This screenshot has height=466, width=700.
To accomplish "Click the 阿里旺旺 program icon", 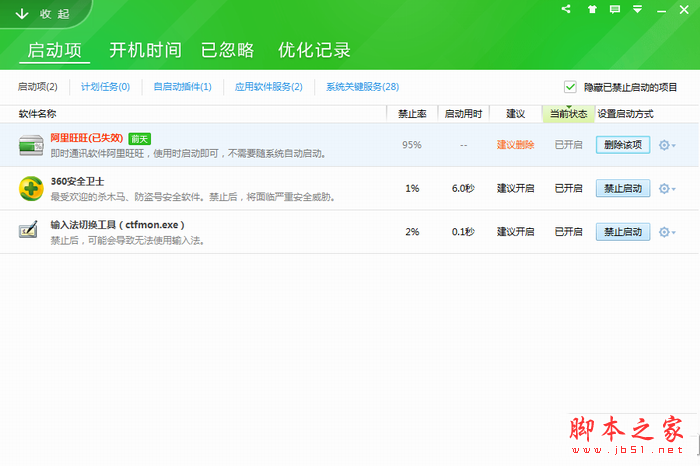I will (31, 146).
